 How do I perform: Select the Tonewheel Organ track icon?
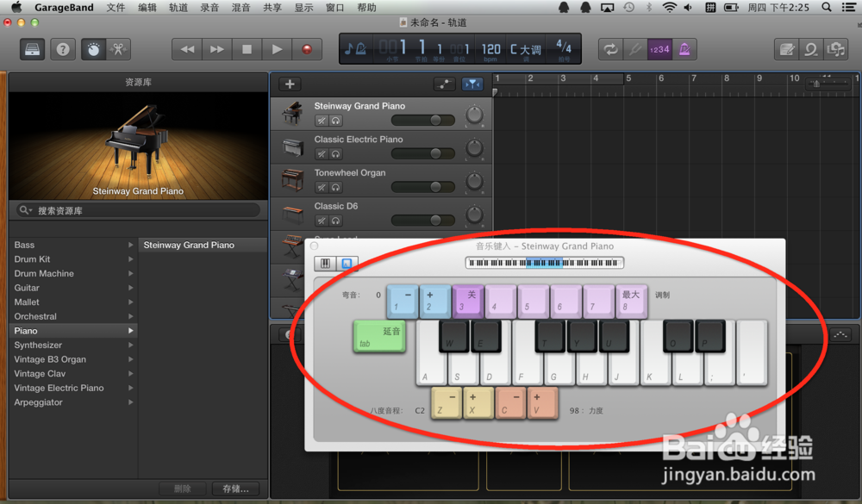(292, 180)
